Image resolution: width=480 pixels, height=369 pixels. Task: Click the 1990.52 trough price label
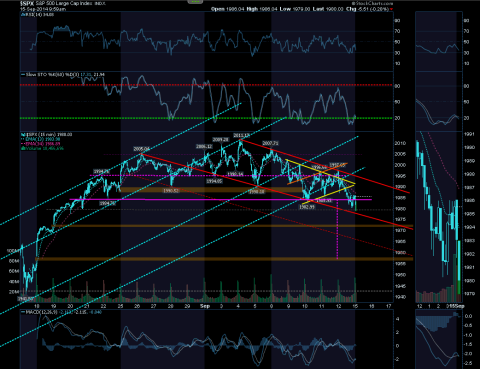(171, 191)
